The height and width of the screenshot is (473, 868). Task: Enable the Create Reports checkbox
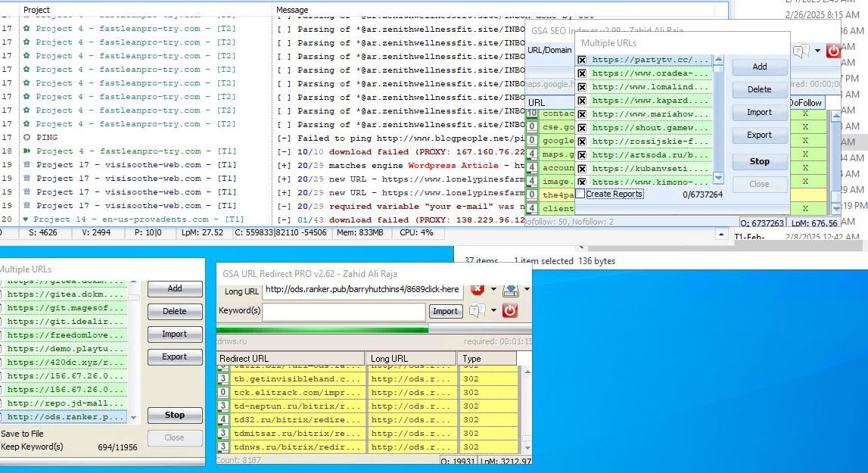tap(580, 194)
